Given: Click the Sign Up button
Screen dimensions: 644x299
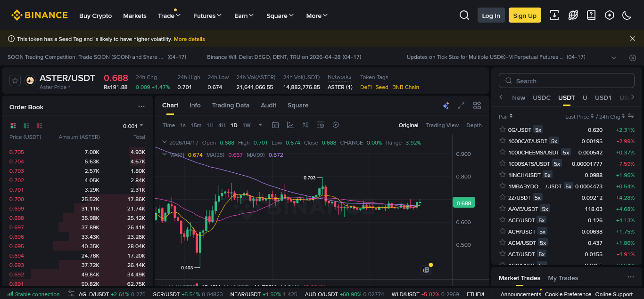Looking at the screenshot, I should 525,15.
